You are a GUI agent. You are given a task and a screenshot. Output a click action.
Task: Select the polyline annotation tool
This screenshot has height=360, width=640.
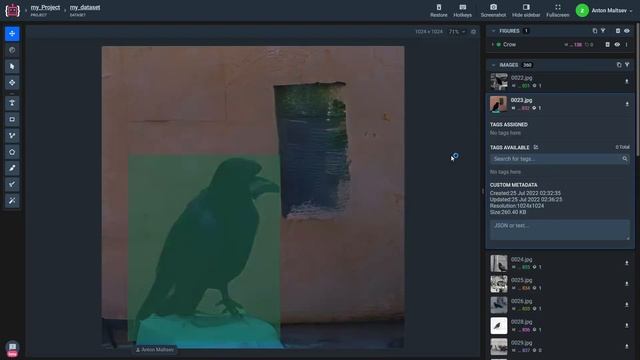pos(12,136)
